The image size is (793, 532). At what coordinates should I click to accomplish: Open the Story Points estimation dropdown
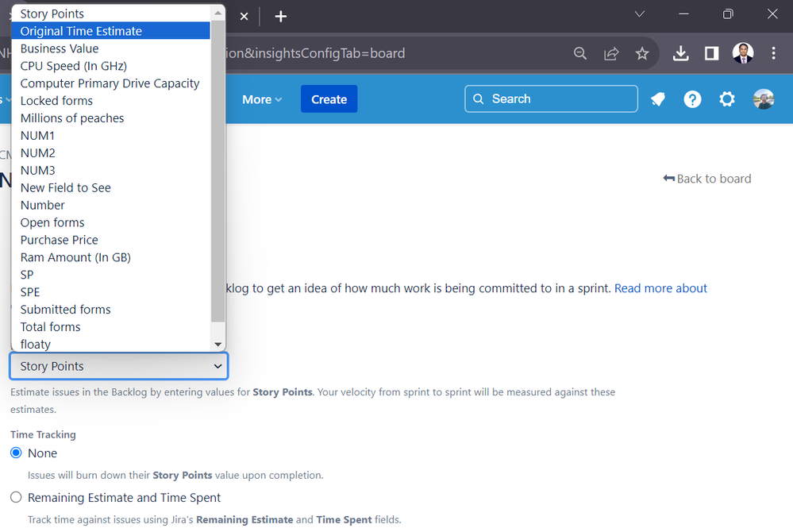(118, 366)
